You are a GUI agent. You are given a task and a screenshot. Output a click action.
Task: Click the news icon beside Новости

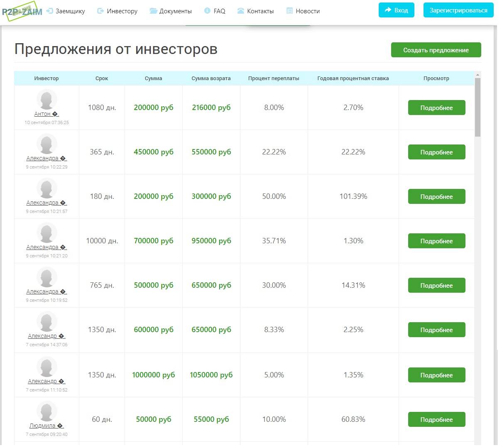pyautogui.click(x=289, y=11)
